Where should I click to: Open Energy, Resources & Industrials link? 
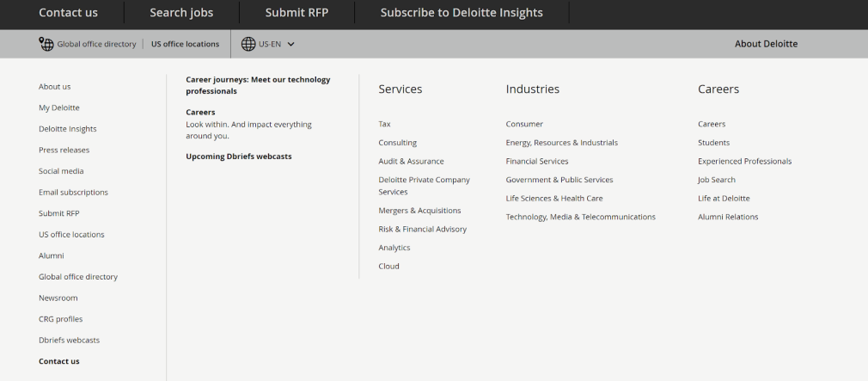pos(561,143)
